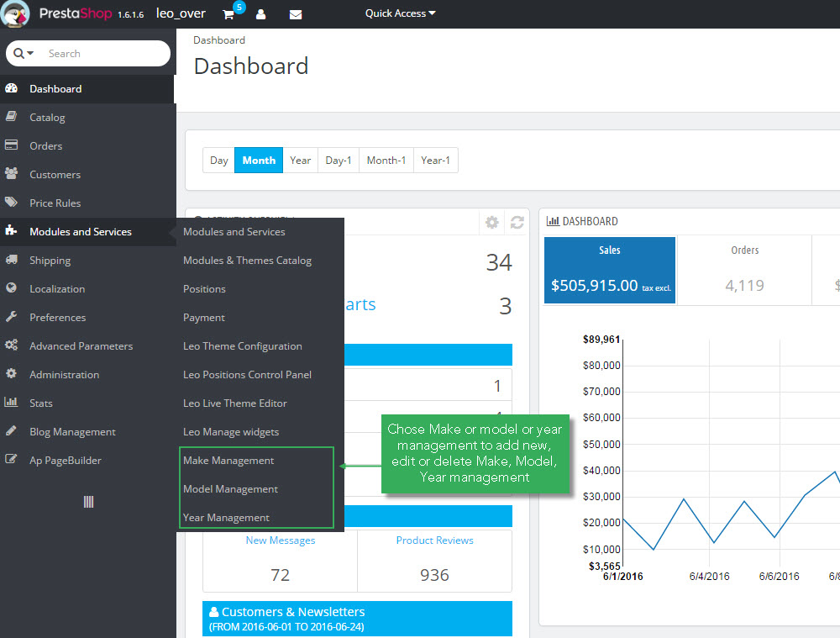The width and height of the screenshot is (840, 638).
Task: Go to Shipping in the sidebar
Action: (x=50, y=261)
